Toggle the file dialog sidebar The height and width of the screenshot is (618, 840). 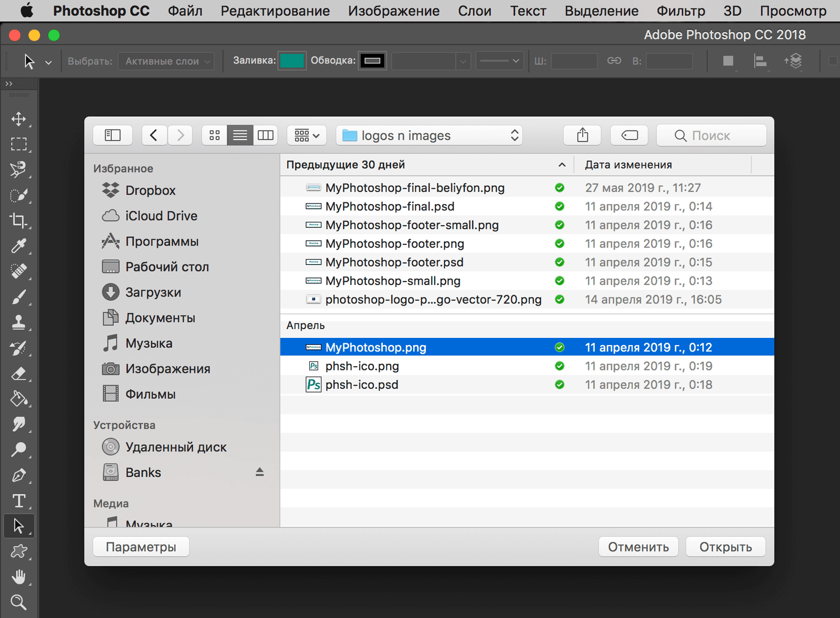click(112, 135)
